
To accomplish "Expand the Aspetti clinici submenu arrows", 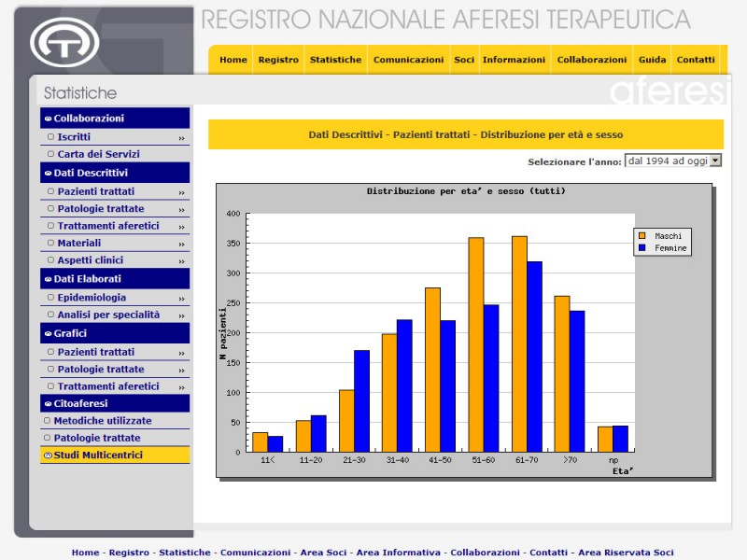I will [x=181, y=261].
